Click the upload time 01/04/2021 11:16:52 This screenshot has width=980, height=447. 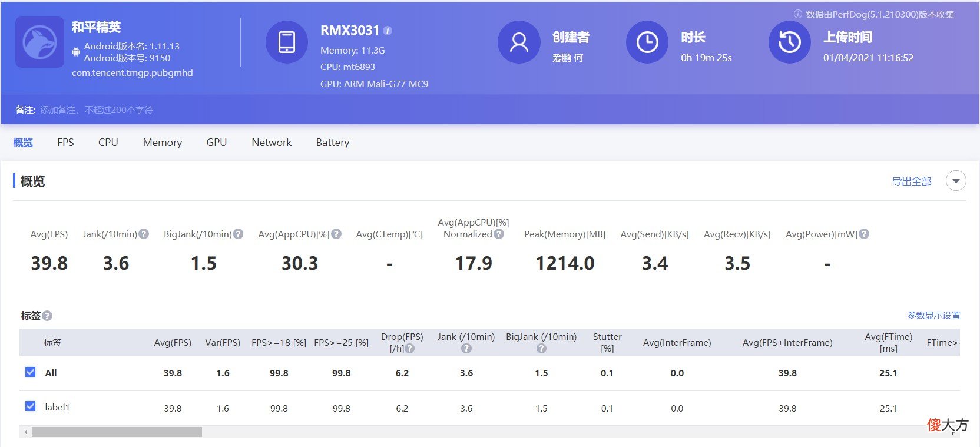[x=868, y=58]
